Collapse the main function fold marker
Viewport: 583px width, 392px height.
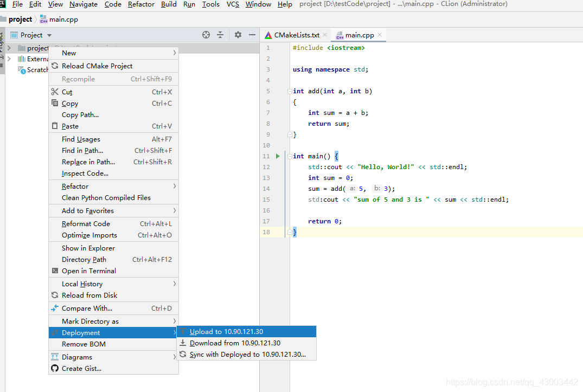coord(289,156)
